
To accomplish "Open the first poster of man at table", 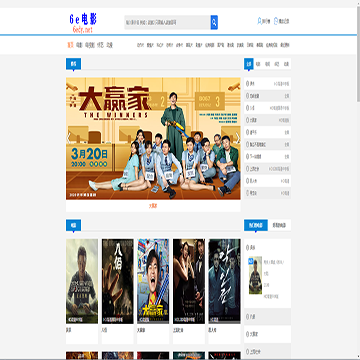I will tap(82, 281).
